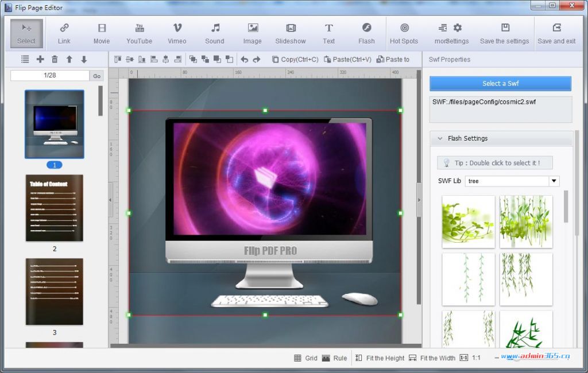Add a new page with plus icon
This screenshot has height=373, width=588.
[40, 59]
